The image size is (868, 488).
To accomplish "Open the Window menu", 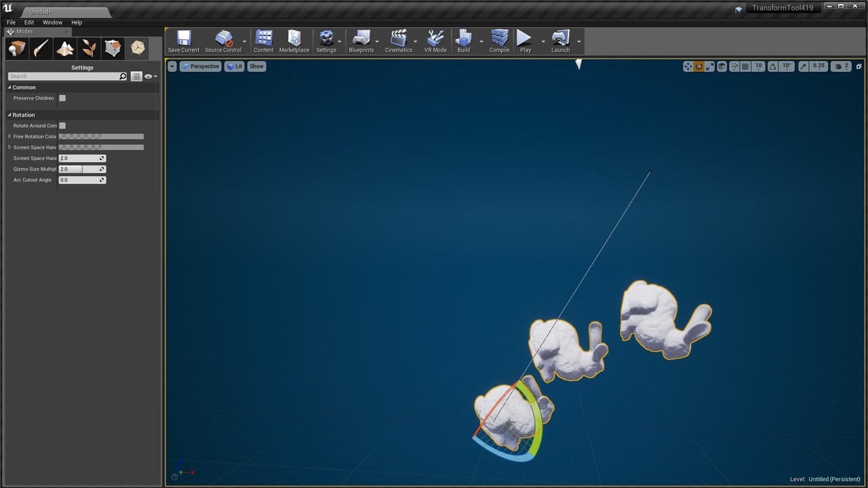I will point(52,22).
